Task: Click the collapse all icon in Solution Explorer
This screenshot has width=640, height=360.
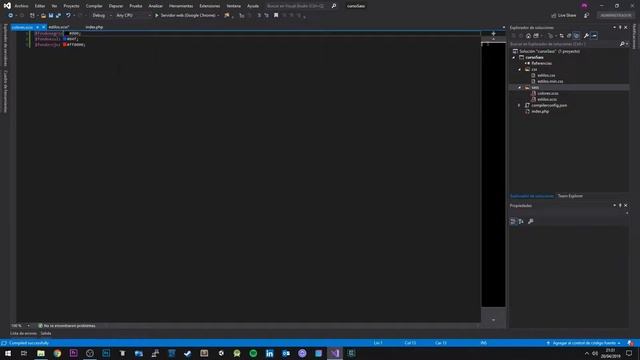Action: point(569,36)
